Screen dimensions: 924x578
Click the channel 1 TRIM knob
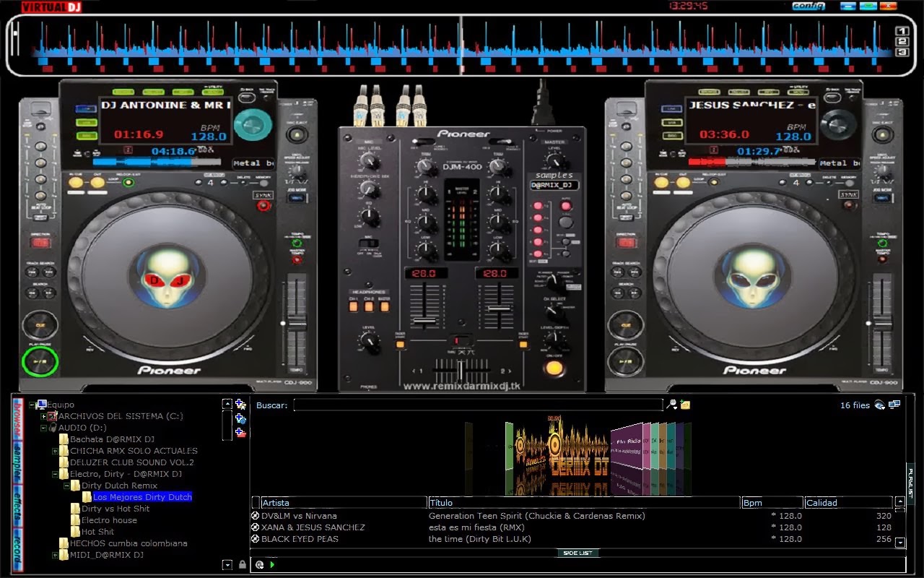click(426, 168)
